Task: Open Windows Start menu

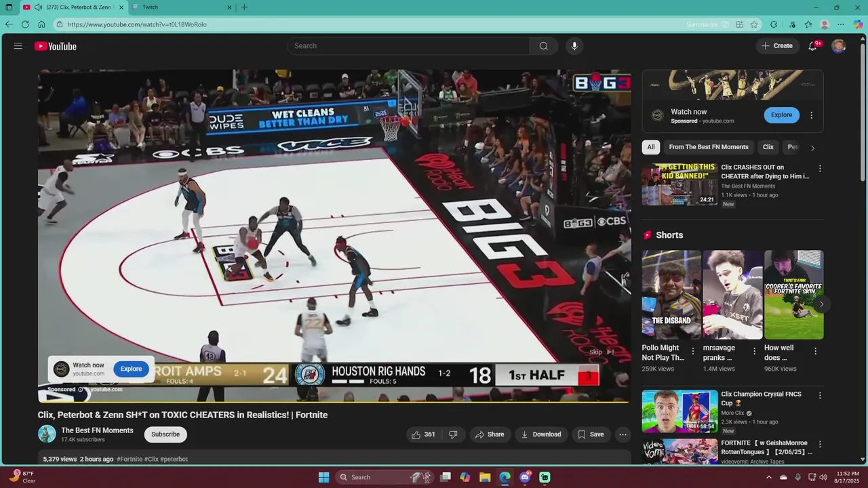Action: 323,477
